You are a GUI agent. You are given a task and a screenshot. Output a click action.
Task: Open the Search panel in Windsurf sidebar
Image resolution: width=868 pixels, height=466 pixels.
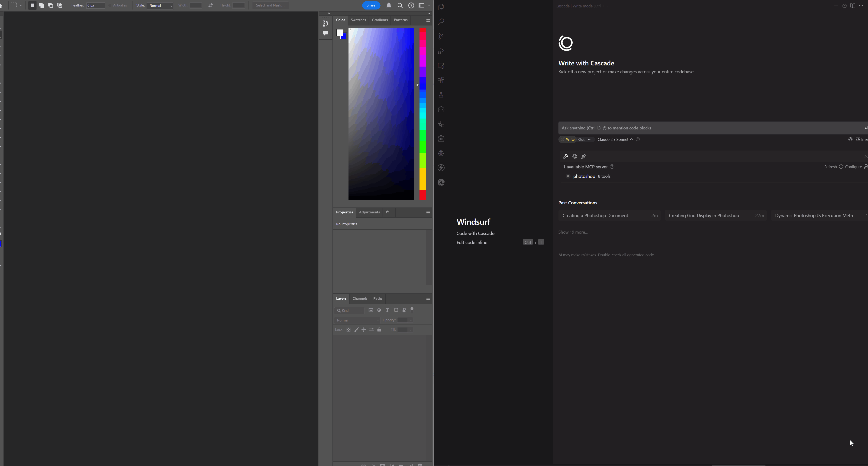point(441,21)
